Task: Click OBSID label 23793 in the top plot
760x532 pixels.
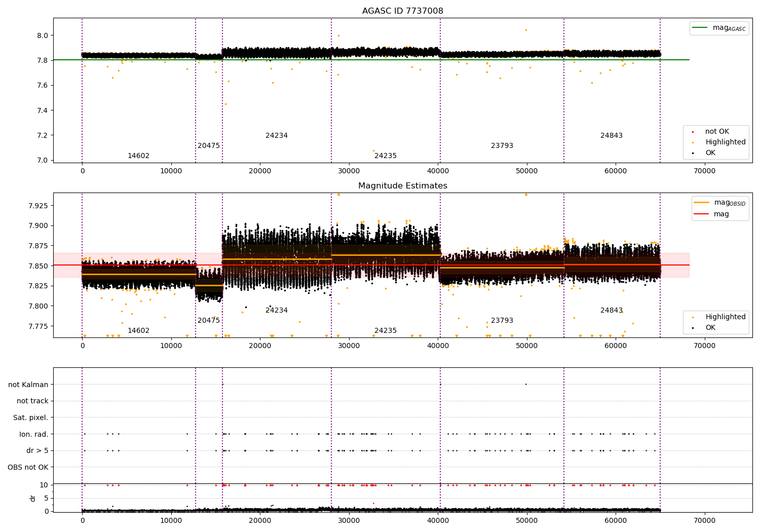Action: click(x=502, y=146)
